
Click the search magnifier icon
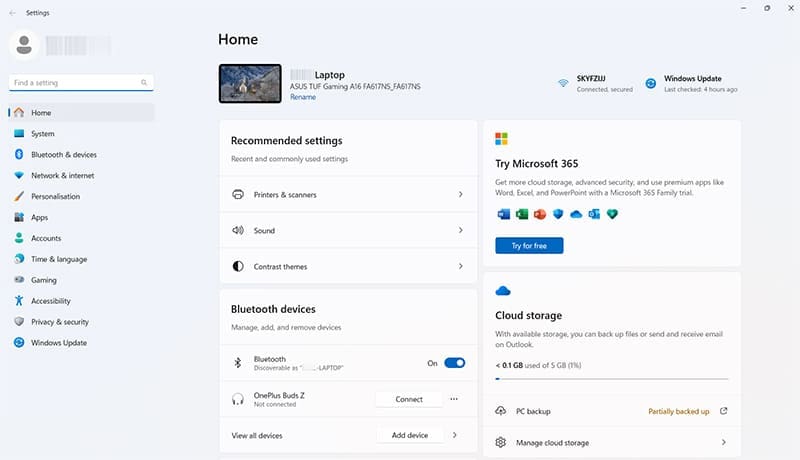(x=144, y=83)
